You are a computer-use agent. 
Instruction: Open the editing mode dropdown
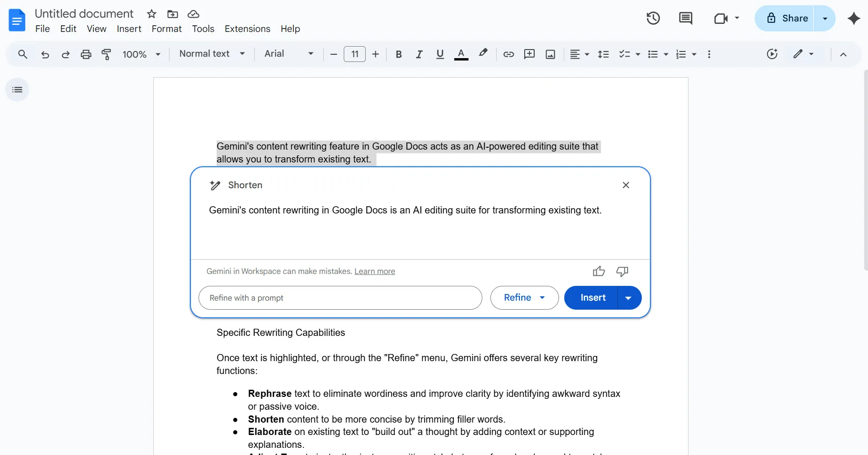pos(803,54)
